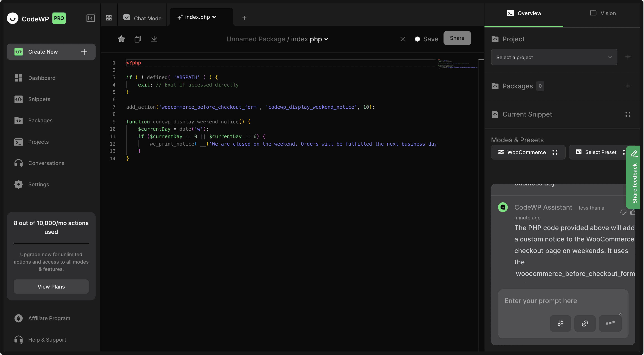Viewport: 644px width, 355px height.
Task: Open Packages in sidebar
Action: point(51,120)
